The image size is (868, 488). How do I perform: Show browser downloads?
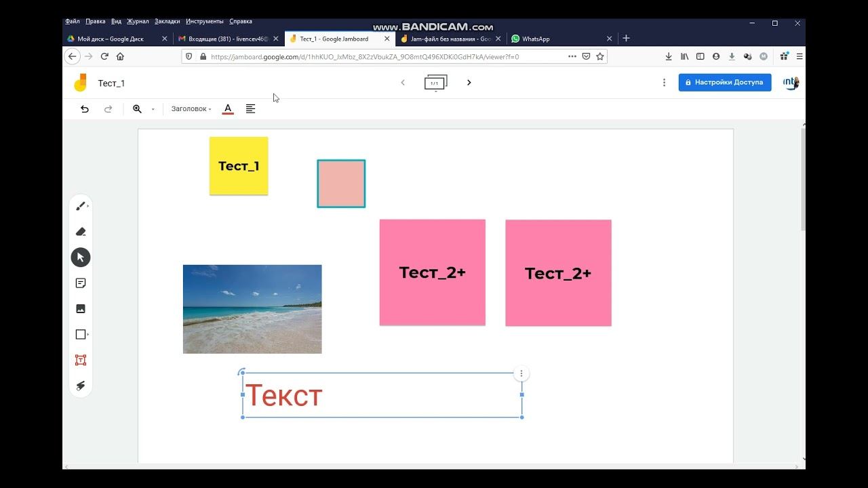[669, 57]
